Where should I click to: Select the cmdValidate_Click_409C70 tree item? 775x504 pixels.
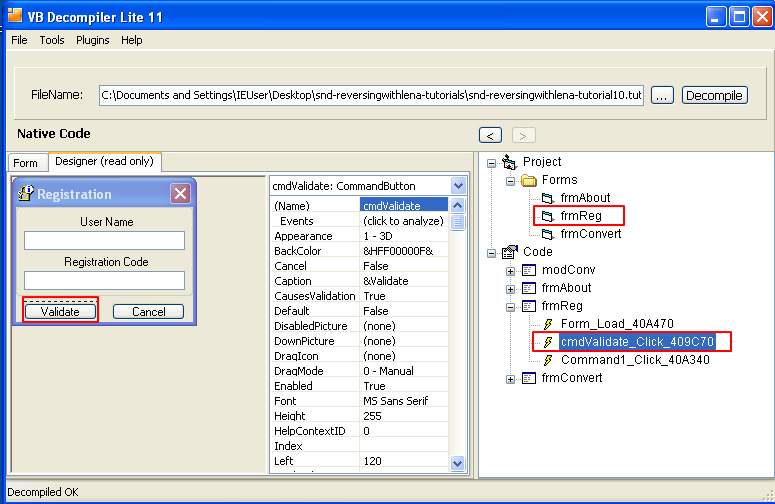pyautogui.click(x=637, y=342)
